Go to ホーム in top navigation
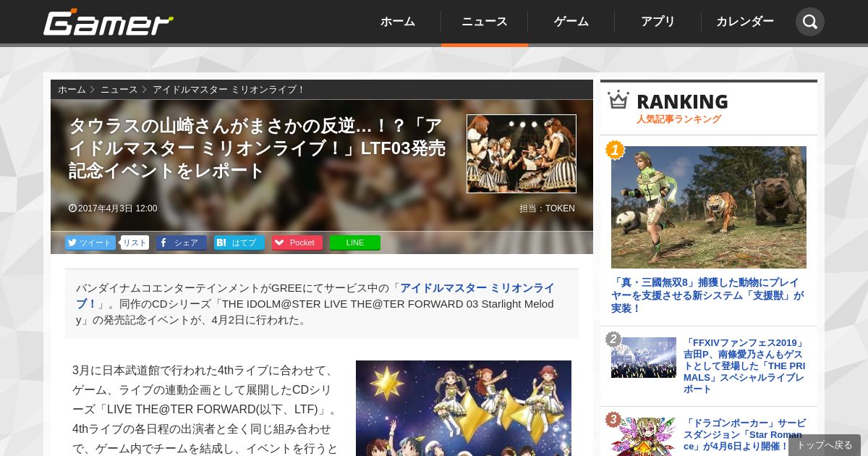The width and height of the screenshot is (868, 456). 398,22
